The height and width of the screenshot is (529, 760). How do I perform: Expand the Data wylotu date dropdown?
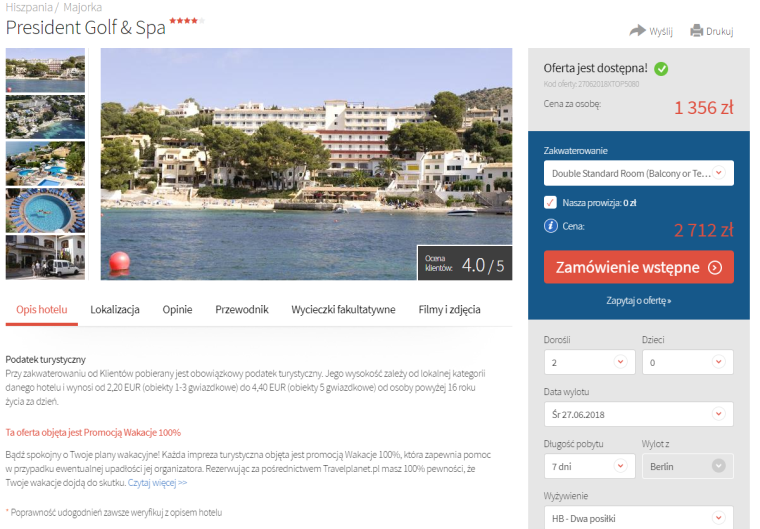click(639, 414)
